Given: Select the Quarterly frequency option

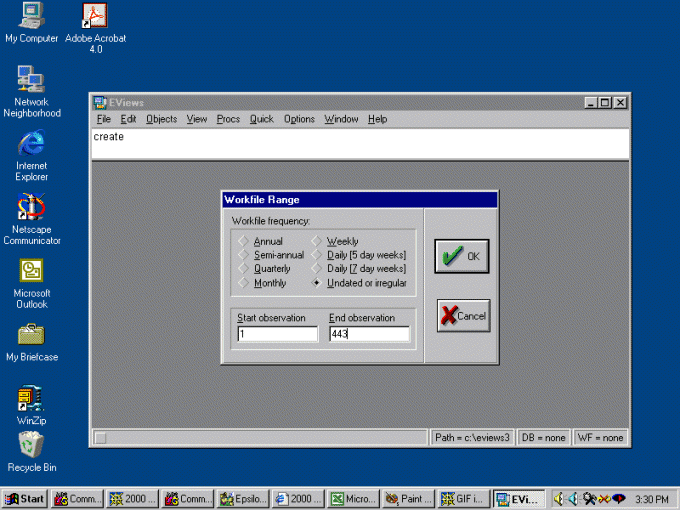Looking at the screenshot, I should pos(244,269).
